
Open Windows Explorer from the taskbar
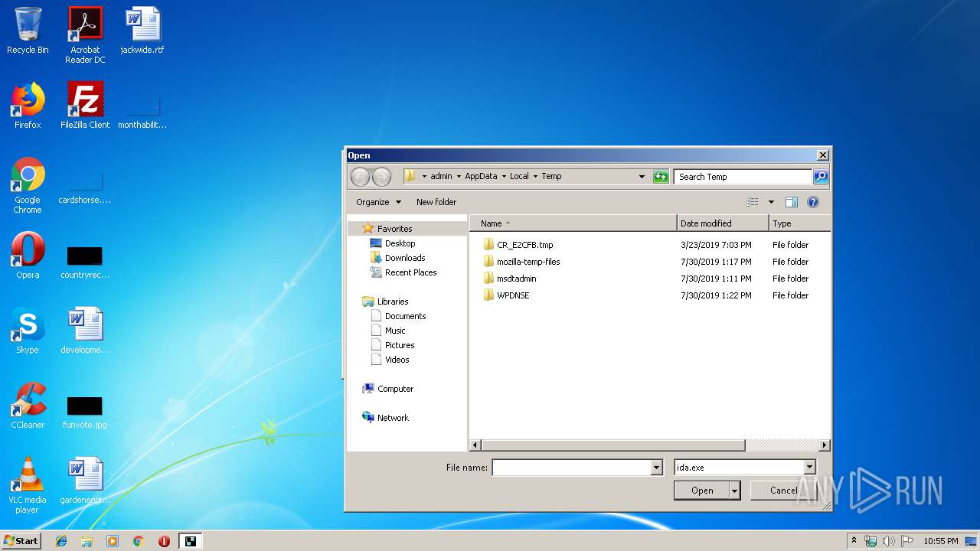(87, 541)
